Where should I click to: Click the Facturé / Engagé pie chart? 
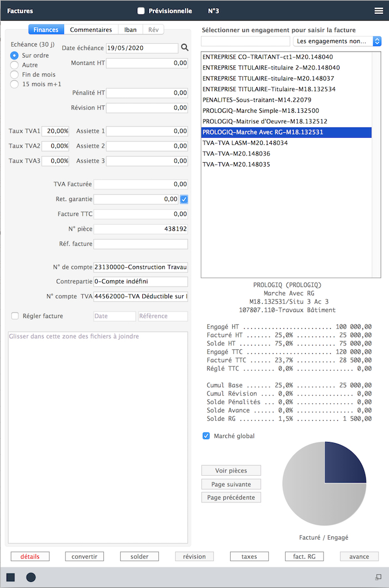[x=325, y=484]
